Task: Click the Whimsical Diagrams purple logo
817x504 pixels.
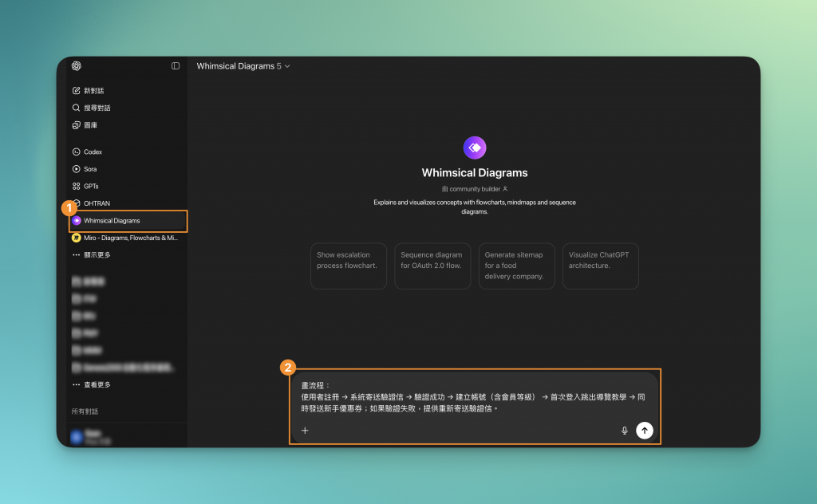Action: tap(475, 148)
